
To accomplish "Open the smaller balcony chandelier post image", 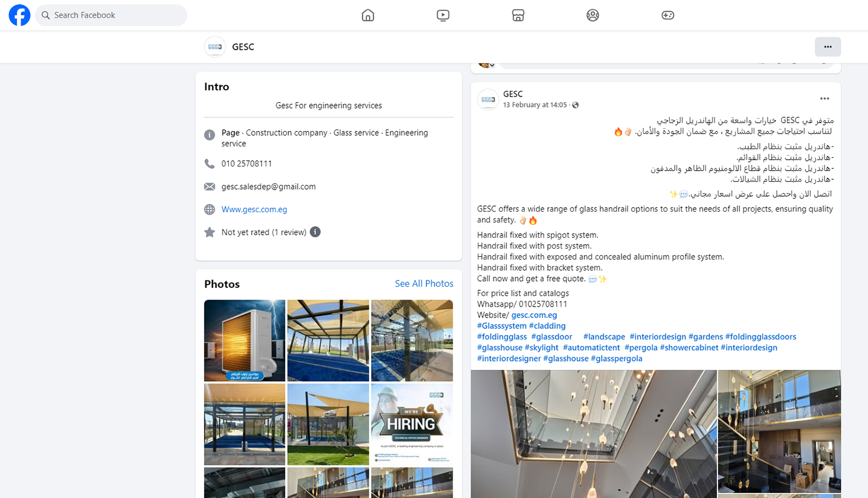I will pos(779,431).
